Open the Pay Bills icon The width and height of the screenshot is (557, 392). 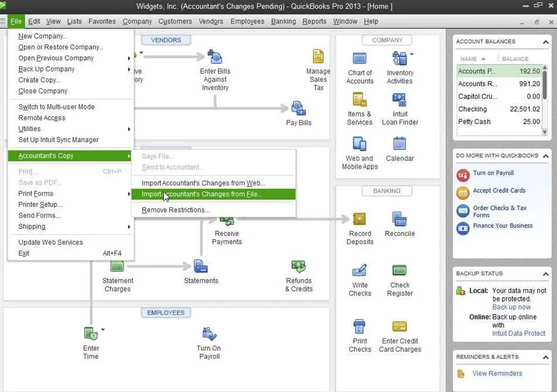tap(298, 109)
